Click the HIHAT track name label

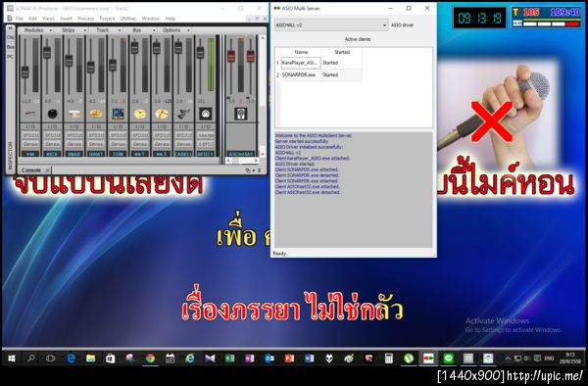pyautogui.click(x=96, y=154)
